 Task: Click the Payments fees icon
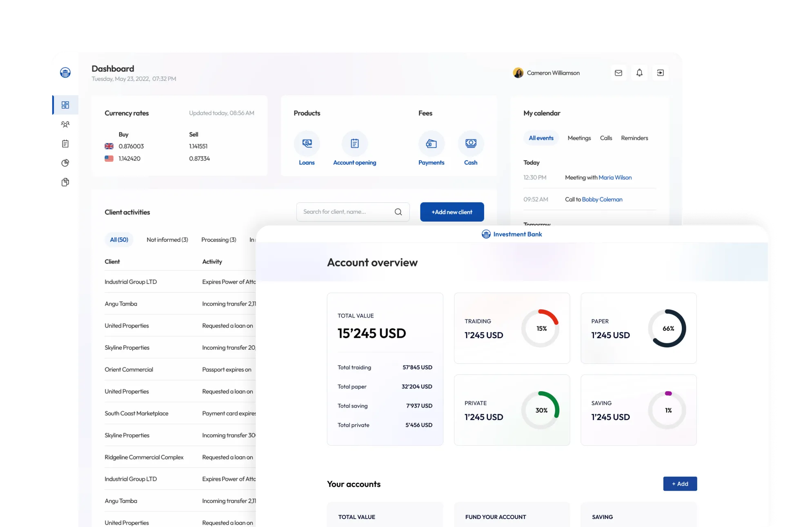click(x=431, y=143)
